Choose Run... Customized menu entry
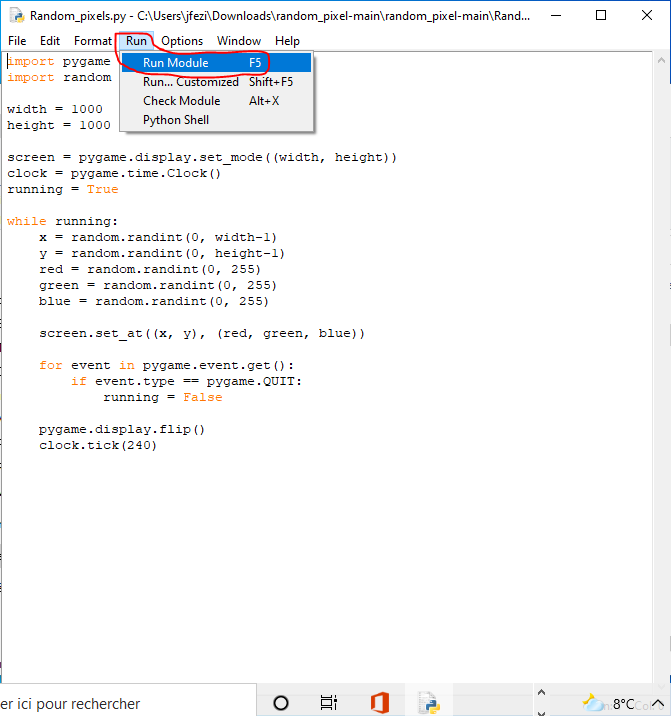The height and width of the screenshot is (716, 671). (190, 82)
